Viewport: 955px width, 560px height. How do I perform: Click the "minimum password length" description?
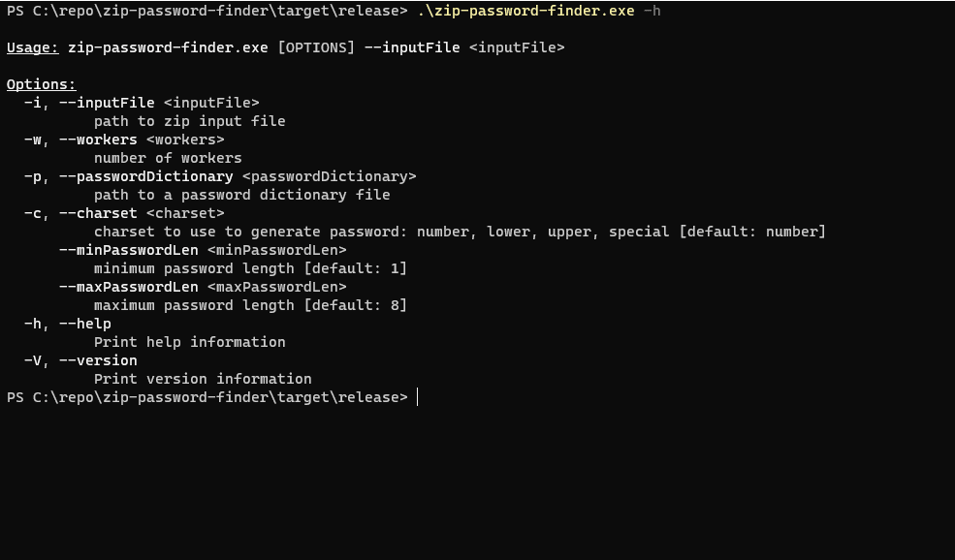pyautogui.click(x=194, y=268)
